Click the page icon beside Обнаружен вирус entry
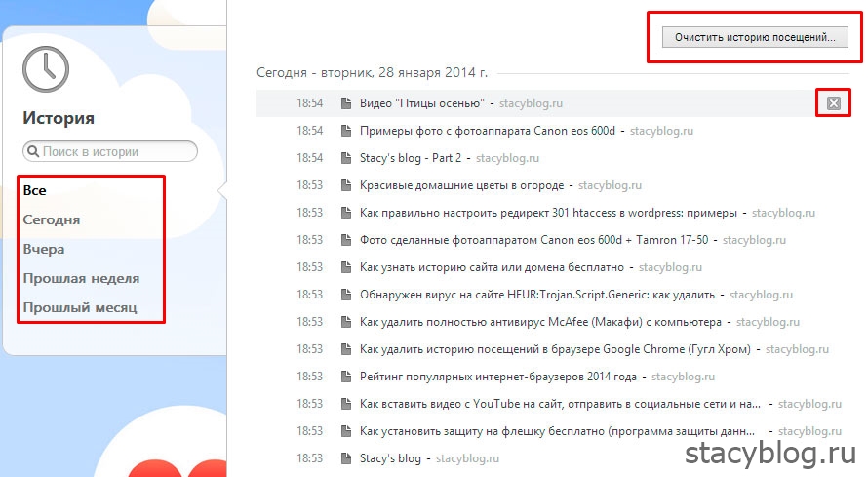The width and height of the screenshot is (868, 477). 346,295
